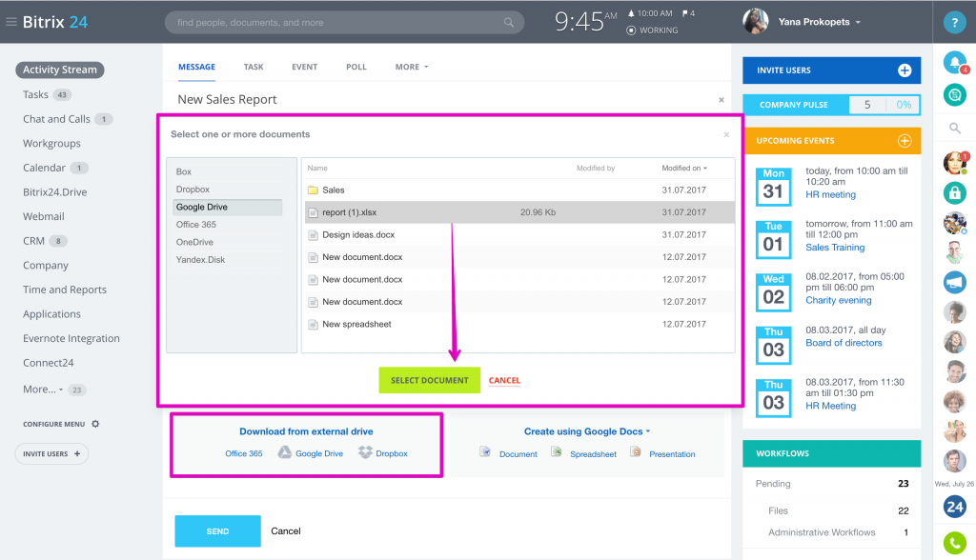
Task: Open the Board of directors event link
Action: (x=844, y=343)
